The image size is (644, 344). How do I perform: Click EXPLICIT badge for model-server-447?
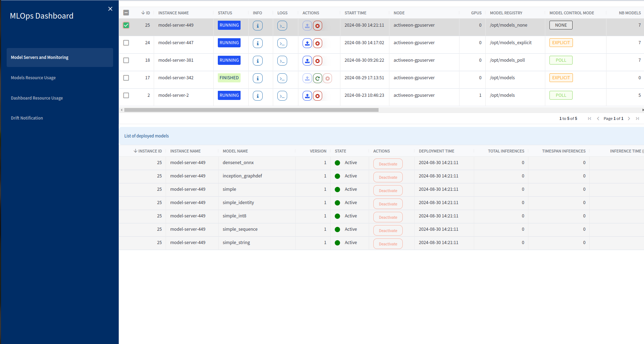click(x=561, y=43)
